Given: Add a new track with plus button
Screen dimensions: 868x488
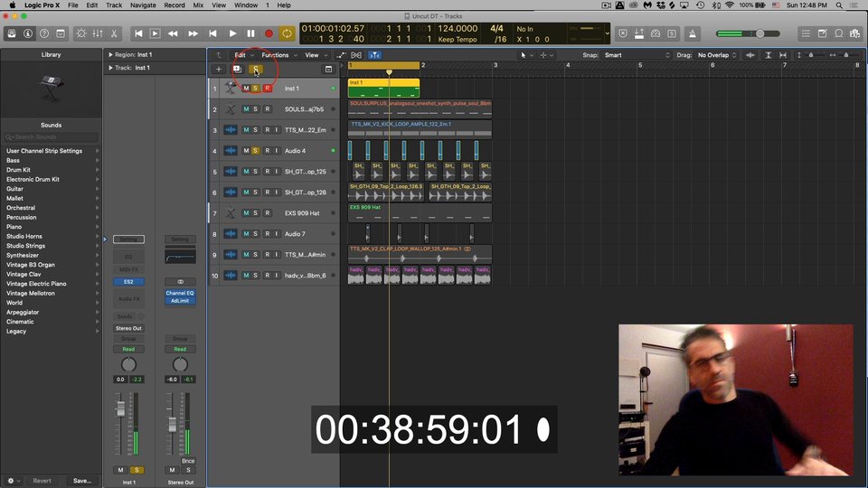Looking at the screenshot, I should click(219, 70).
